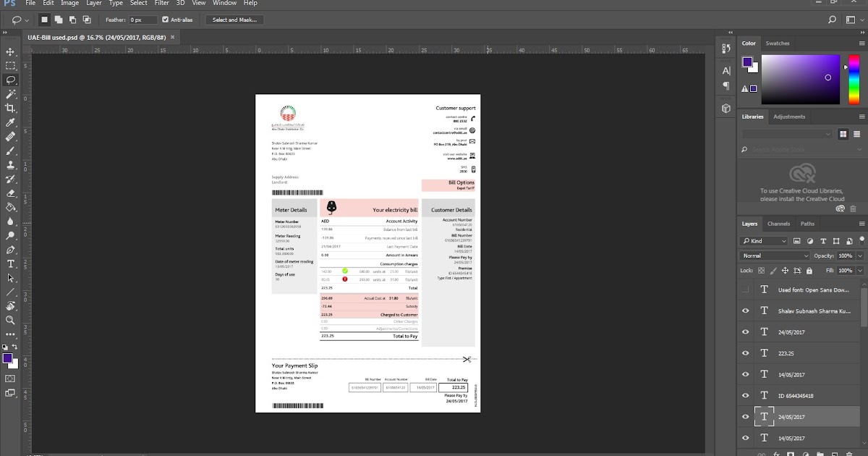868x456 pixels.
Task: Click the Lock transparent pixels icon
Action: 761,269
